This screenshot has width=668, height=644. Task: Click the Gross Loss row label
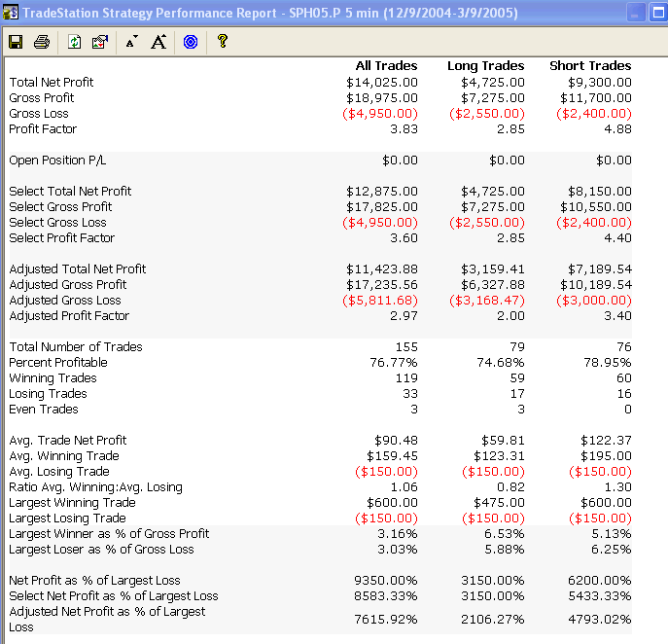pos(39,114)
